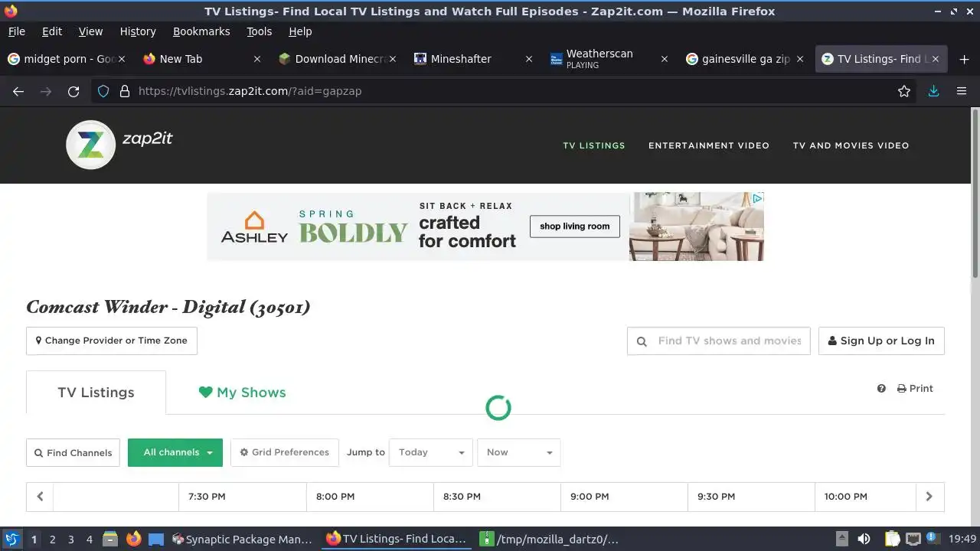Open the system start menu
The image size is (980, 551).
[11, 539]
